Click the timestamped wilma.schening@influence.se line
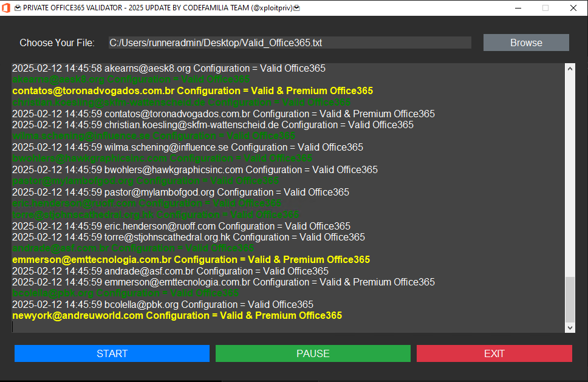This screenshot has height=382, width=588. [188, 147]
